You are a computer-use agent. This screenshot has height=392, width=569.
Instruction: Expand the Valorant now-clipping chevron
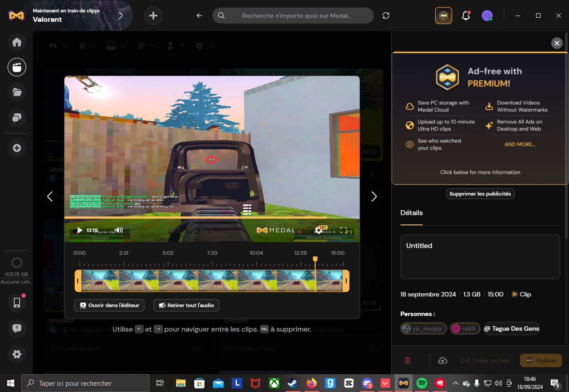tap(120, 16)
